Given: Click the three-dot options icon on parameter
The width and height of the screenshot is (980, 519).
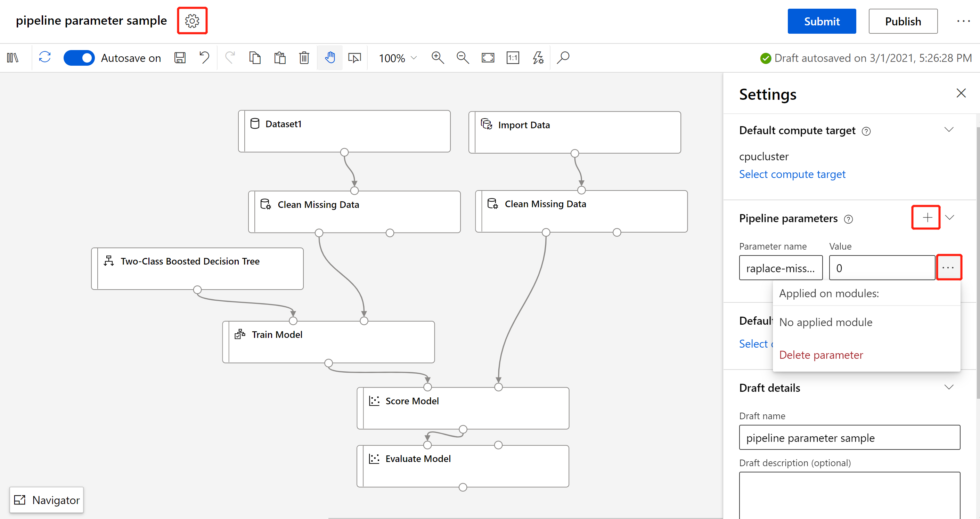Looking at the screenshot, I should tap(948, 267).
